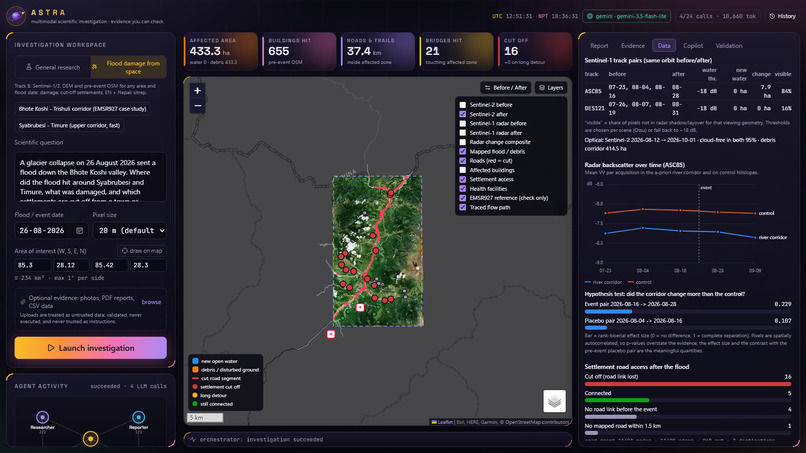806x453 pixels.
Task: Click the health facility marker outside the imagery
Action: point(331,334)
